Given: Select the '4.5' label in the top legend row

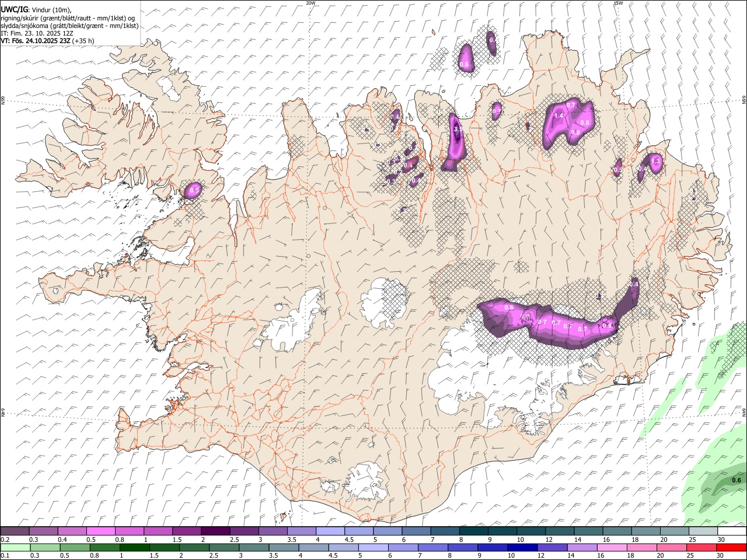Looking at the screenshot, I should (x=349, y=540).
